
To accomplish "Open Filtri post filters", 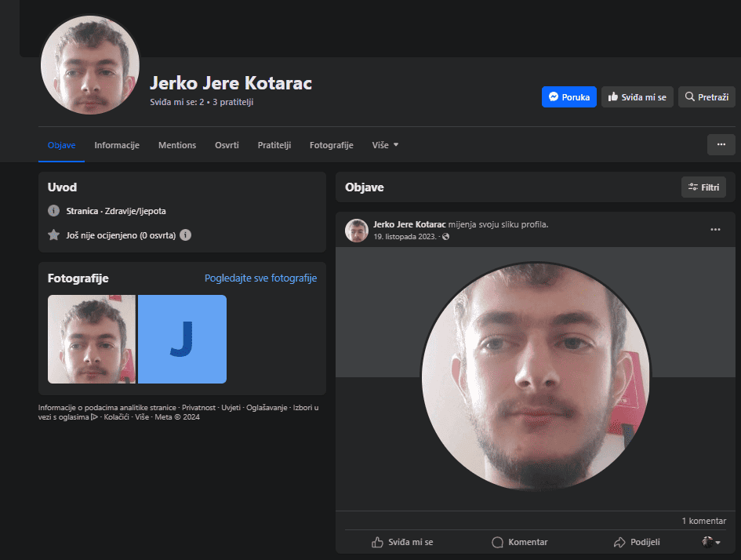I will (703, 187).
